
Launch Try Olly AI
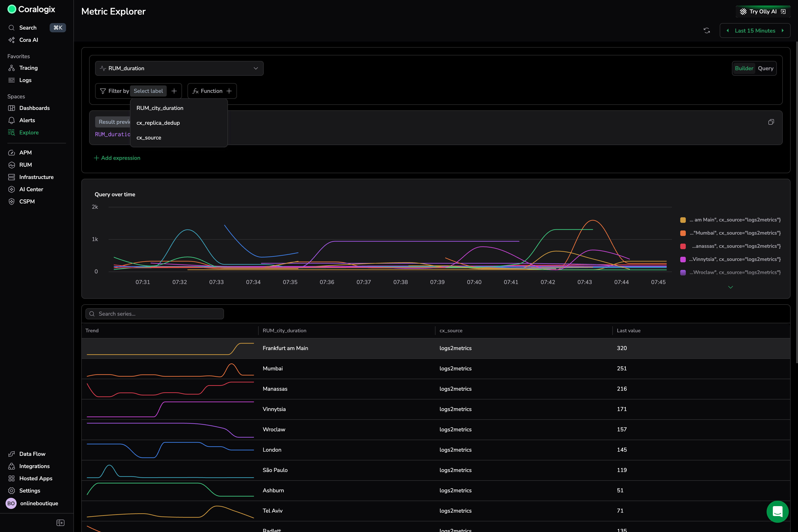click(763, 11)
